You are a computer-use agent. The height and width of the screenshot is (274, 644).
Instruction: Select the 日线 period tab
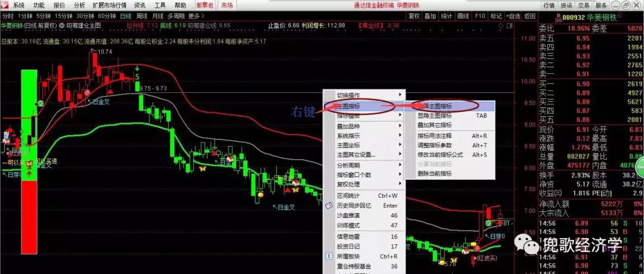[x=126, y=16]
